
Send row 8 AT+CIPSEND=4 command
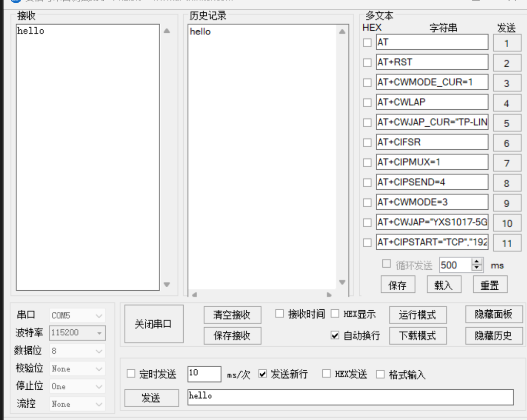[507, 183]
